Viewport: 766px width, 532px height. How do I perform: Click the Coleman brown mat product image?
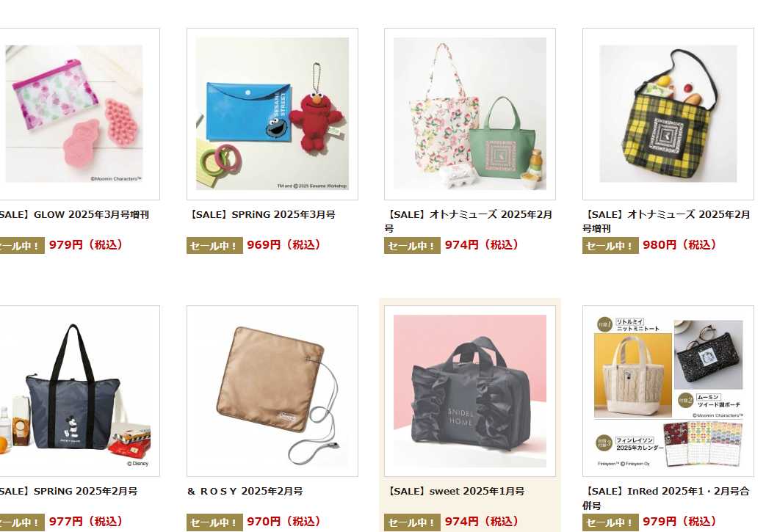(x=272, y=391)
